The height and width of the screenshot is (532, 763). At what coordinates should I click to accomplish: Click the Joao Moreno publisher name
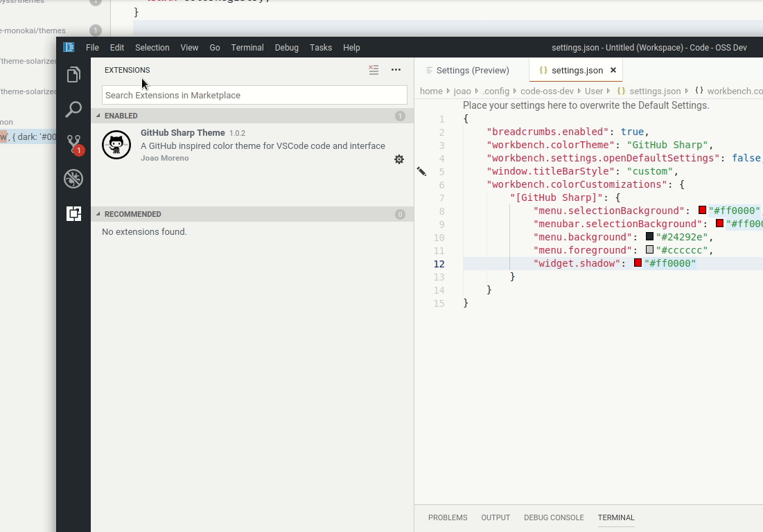(x=164, y=158)
